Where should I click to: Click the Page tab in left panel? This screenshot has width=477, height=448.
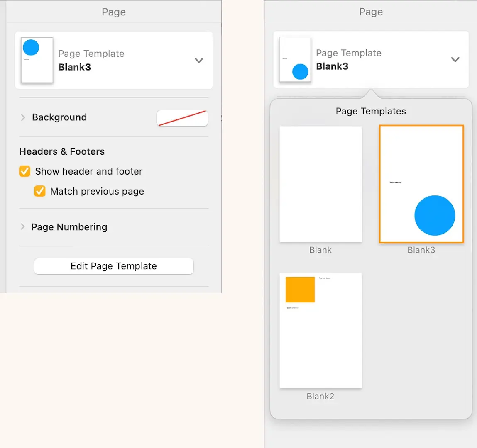(x=114, y=12)
